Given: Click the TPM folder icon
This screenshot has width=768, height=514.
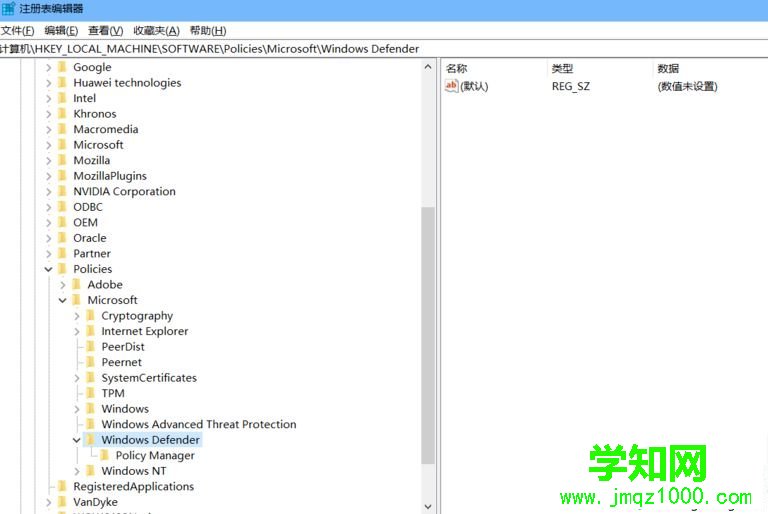Looking at the screenshot, I should pos(91,393).
